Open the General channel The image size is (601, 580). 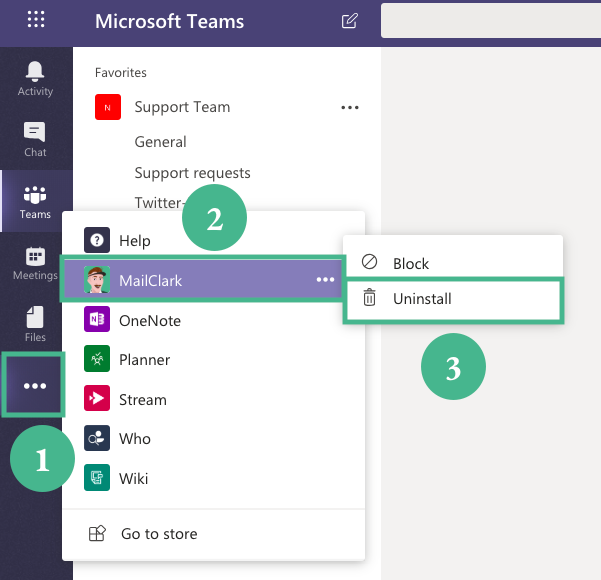(x=160, y=142)
